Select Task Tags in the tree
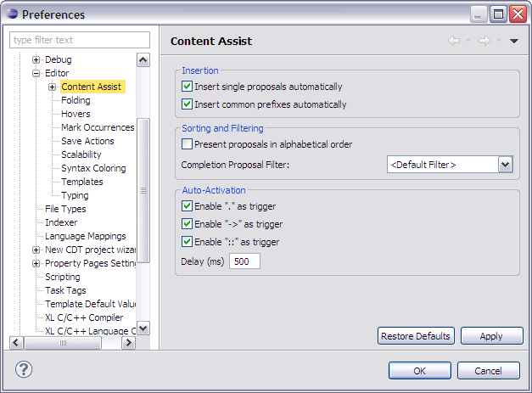Viewport: 532px width, 393px height. [65, 290]
